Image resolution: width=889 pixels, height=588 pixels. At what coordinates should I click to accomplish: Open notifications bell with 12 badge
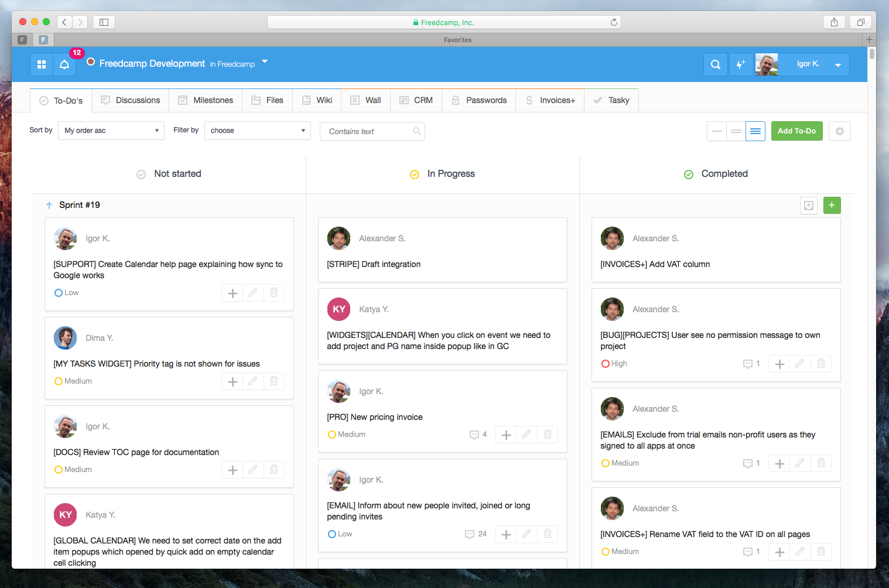[x=64, y=64]
